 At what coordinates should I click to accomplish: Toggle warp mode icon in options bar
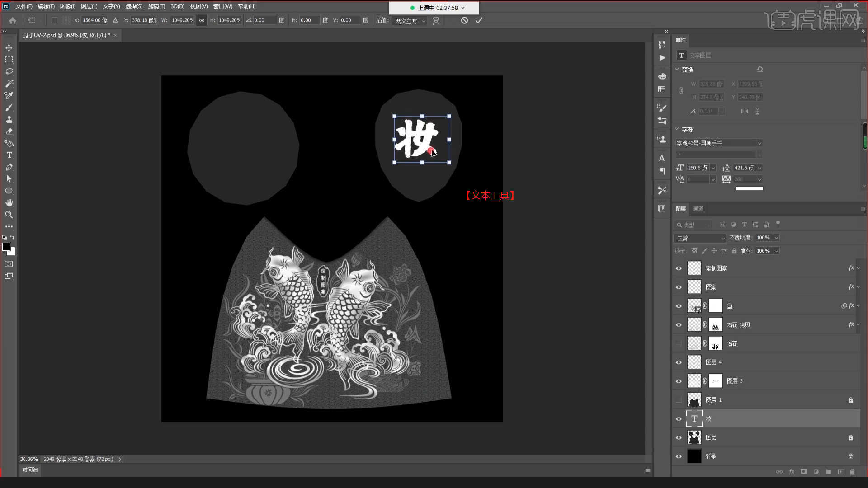(436, 21)
